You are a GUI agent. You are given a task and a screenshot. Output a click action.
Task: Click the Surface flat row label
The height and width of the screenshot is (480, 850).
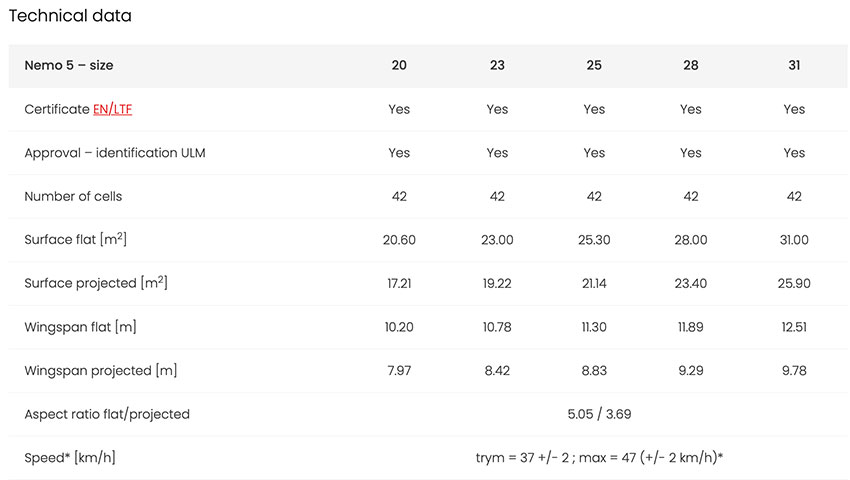pos(75,239)
